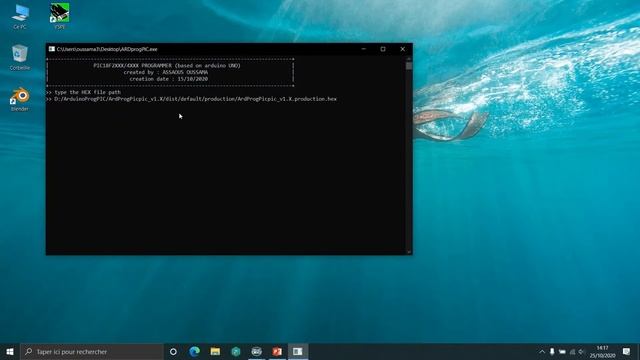
Task: Open File Explorer from the taskbar
Action: pos(215,351)
